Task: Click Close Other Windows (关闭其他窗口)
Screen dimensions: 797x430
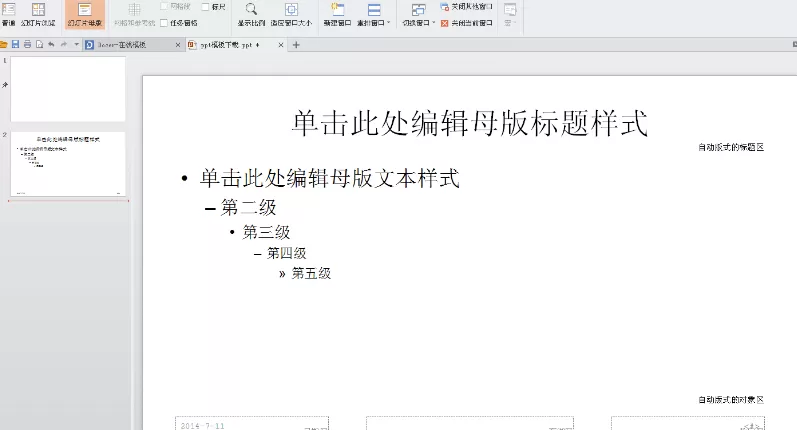Action: (x=467, y=7)
